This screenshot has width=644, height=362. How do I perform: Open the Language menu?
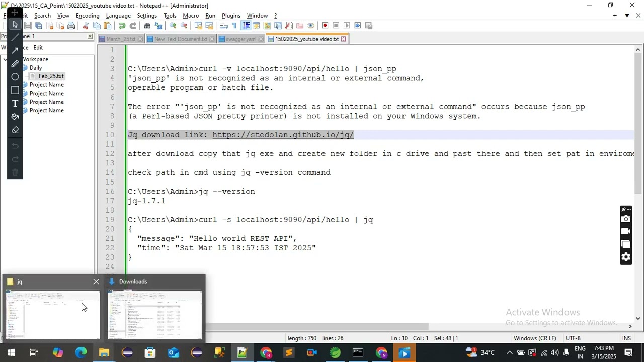click(118, 16)
